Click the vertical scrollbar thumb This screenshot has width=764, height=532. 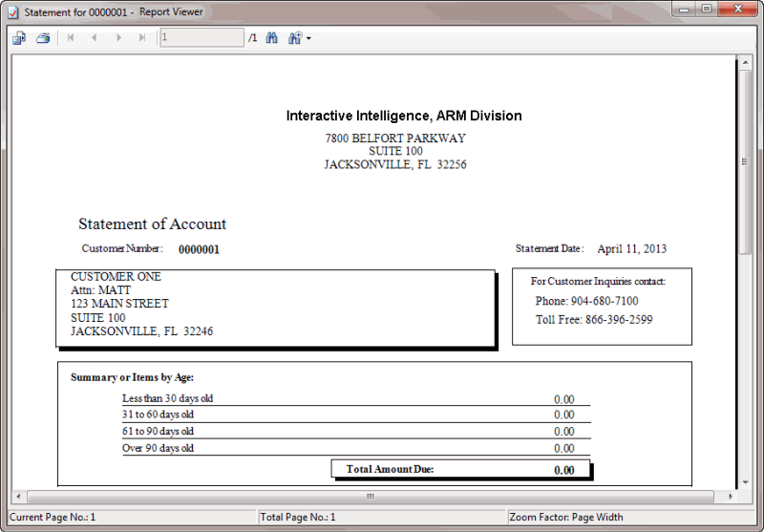[745, 162]
